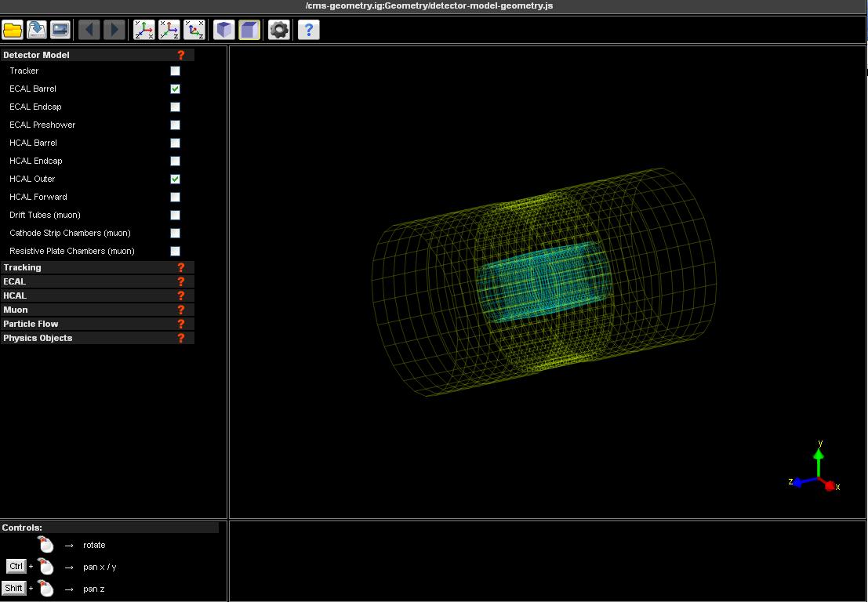The width and height of the screenshot is (868, 602).
Task: Expand the Muon section header
Action: coord(16,310)
